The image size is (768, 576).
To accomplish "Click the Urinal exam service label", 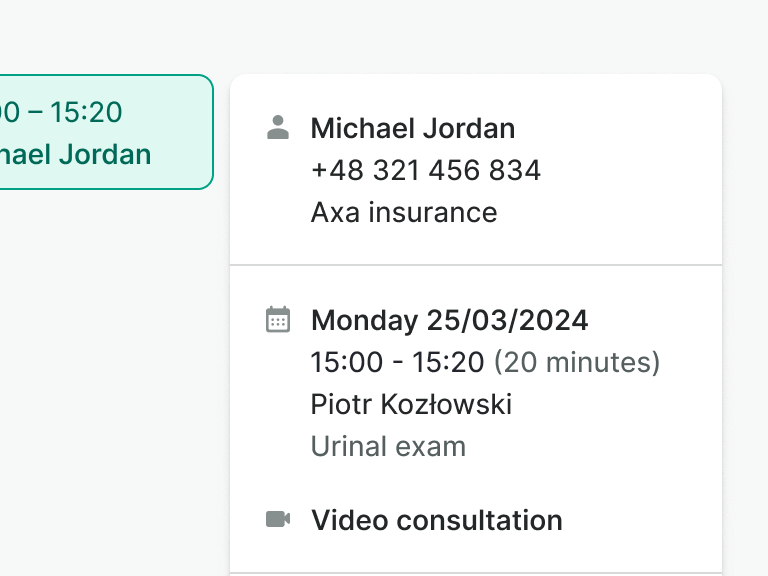I will [x=388, y=446].
